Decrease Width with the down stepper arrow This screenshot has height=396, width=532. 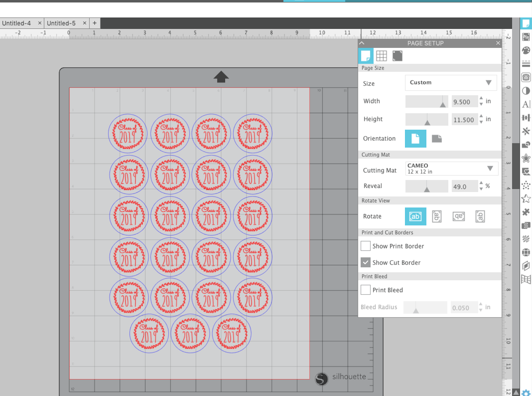(481, 104)
